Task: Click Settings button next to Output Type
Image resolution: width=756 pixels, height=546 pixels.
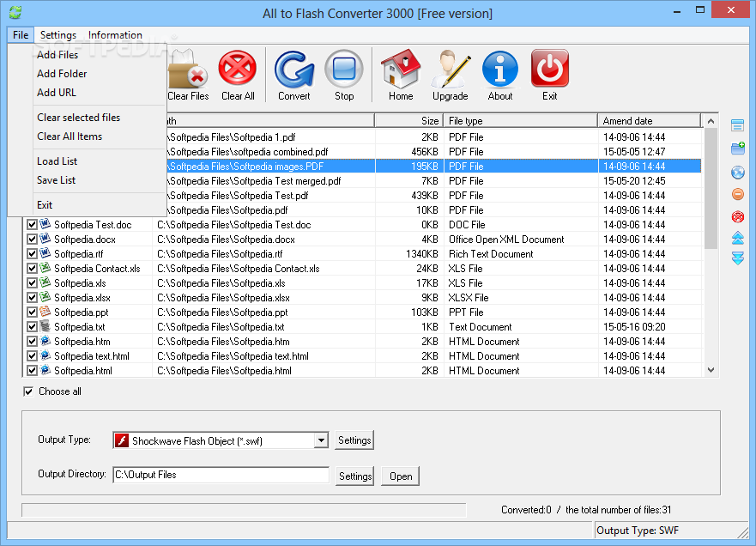Action: (354, 440)
